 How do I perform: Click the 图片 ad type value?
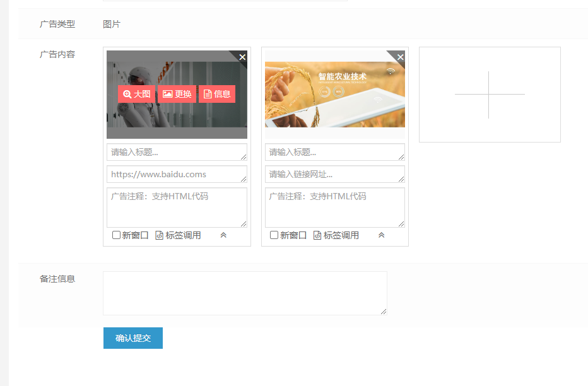coord(112,25)
